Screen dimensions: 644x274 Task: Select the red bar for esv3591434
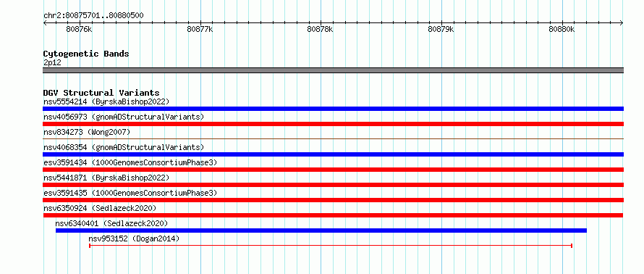pyautogui.click(x=333, y=170)
